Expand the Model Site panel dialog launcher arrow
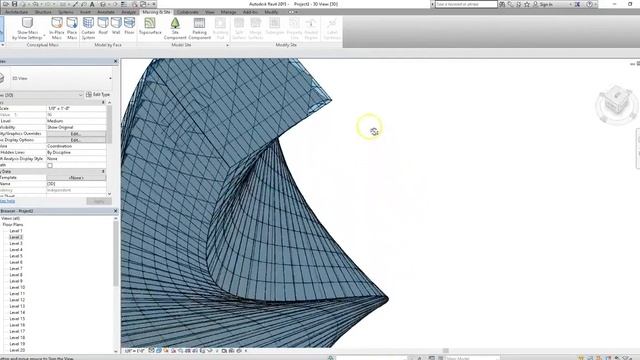 click(x=227, y=45)
